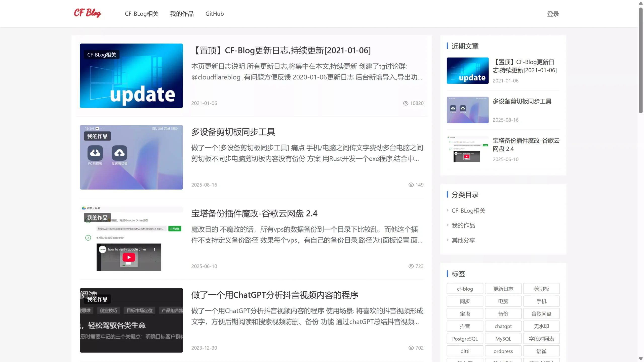Viewport: 644px width, 362px height.
Task: Click the 抖音 tag in the tag cloud
Action: pos(465,326)
